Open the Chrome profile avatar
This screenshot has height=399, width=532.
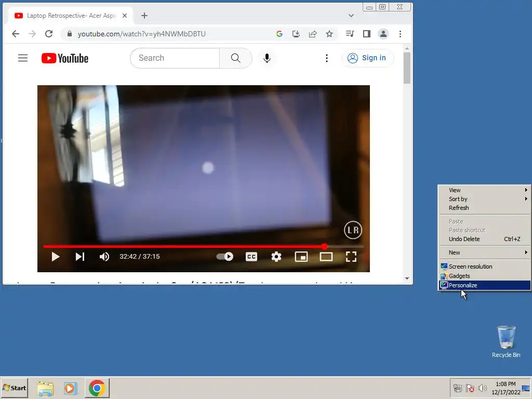383,34
